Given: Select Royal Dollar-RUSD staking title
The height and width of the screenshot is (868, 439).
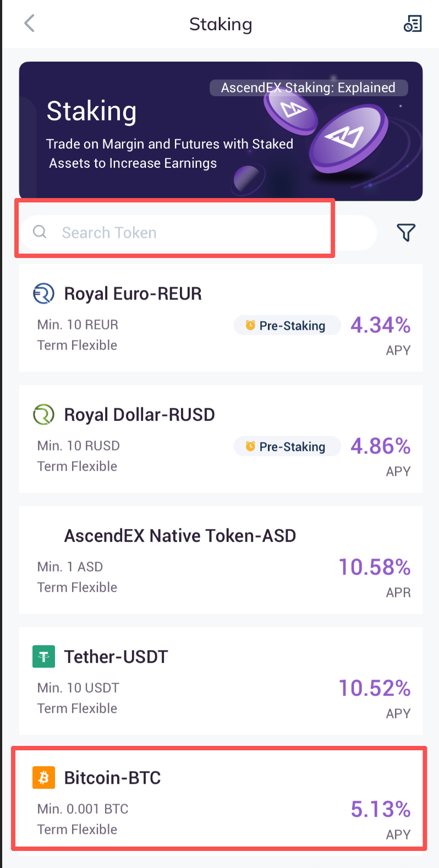Looking at the screenshot, I should coord(139,415).
